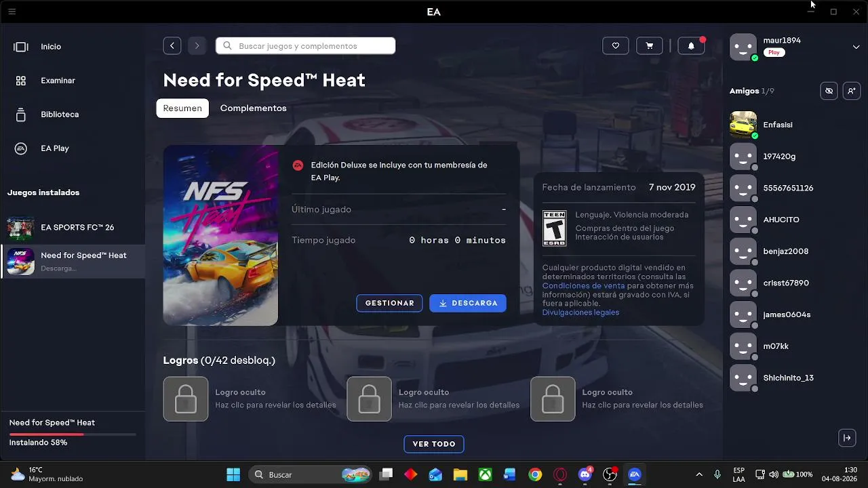Image resolution: width=868 pixels, height=488 pixels.
Task: Expand the maur1894 account dropdown
Action: [x=856, y=47]
